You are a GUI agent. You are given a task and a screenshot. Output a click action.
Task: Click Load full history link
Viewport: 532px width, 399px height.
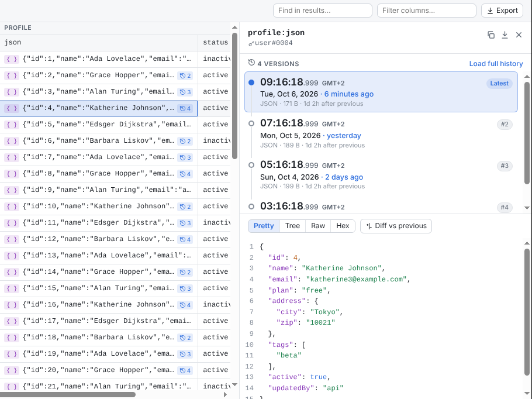[496, 64]
